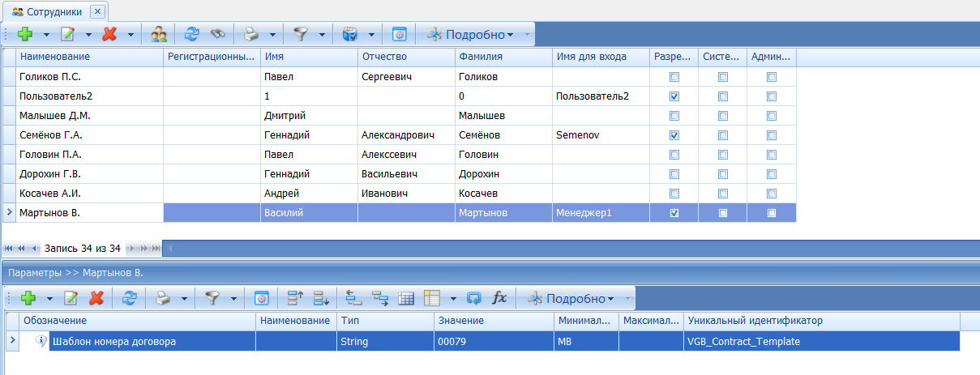Click the horizontal scrollbar beside record navigator

point(567,248)
